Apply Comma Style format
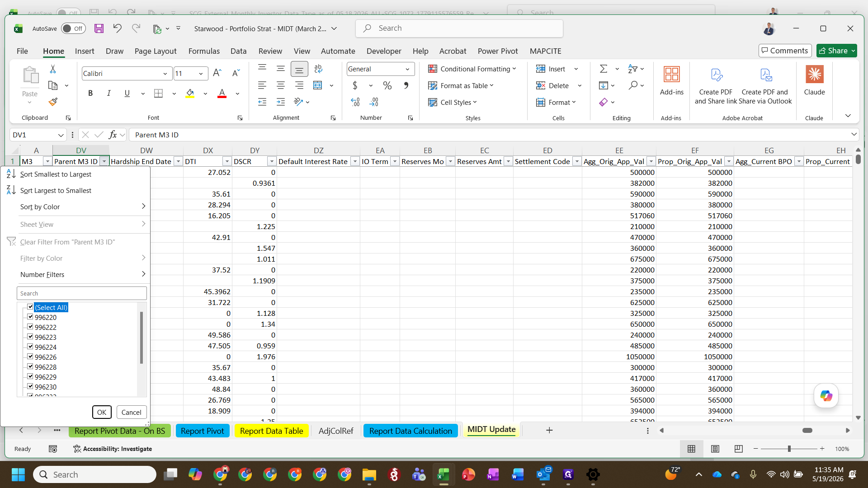 406,85
